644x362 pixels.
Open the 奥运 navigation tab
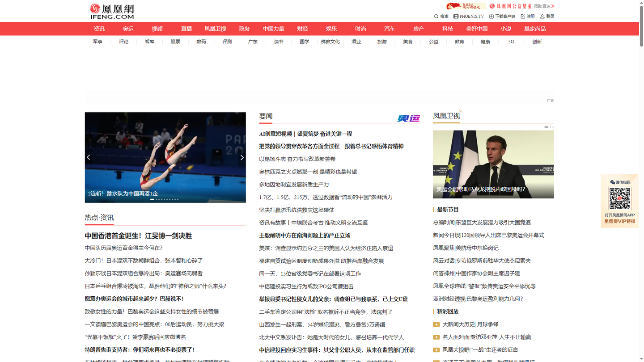(x=128, y=29)
